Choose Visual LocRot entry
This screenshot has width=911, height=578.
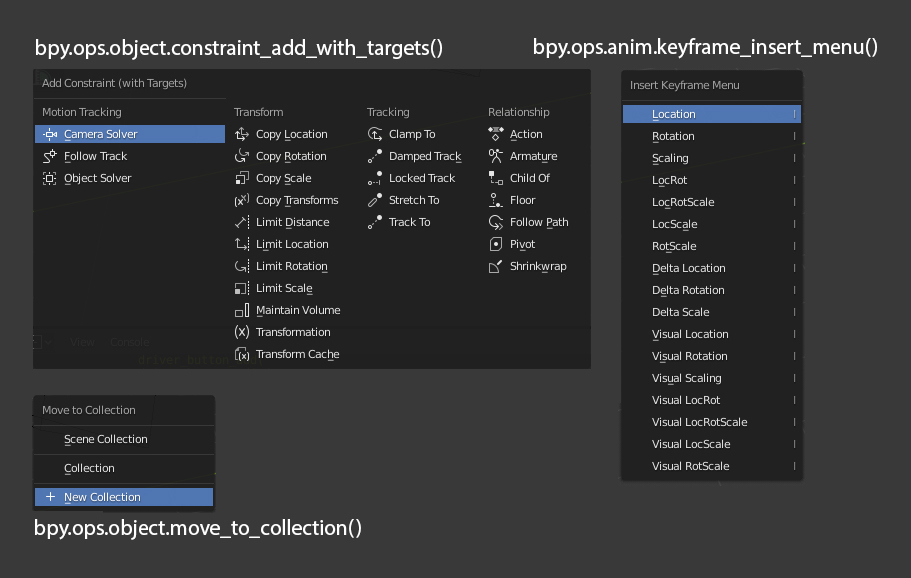(x=712, y=400)
